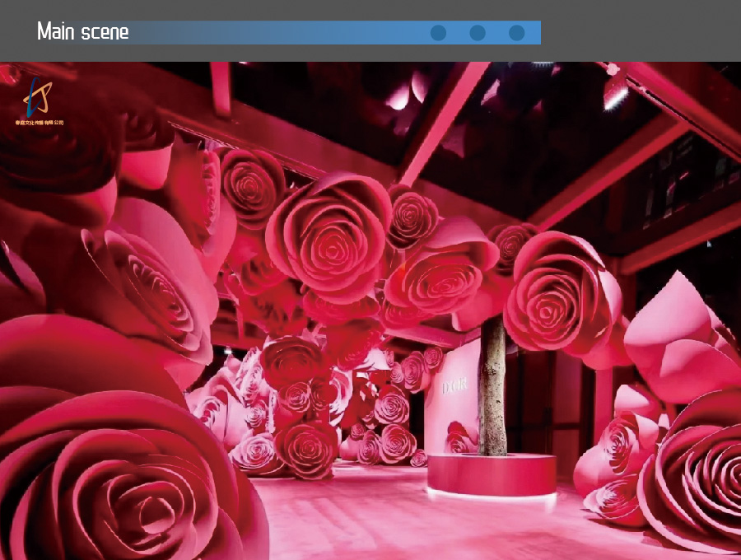Click the DIOR sign on the white wall
Screen dimensions: 741x560
454,386
